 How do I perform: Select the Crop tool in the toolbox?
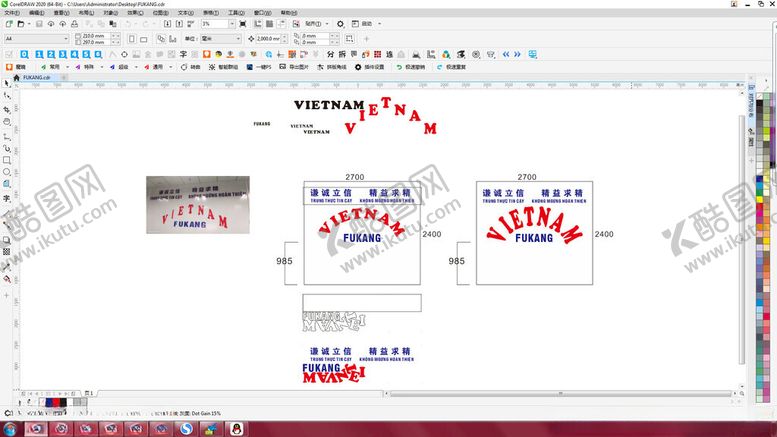pyautogui.click(x=7, y=109)
